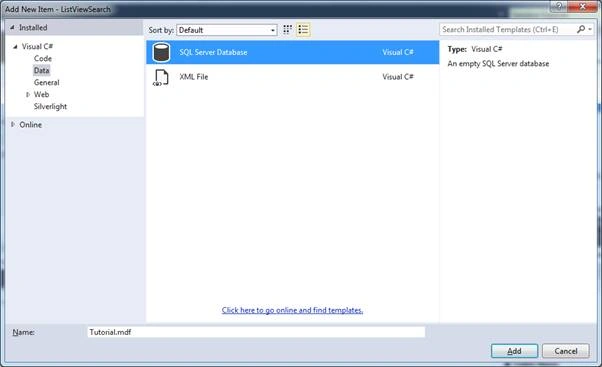Close the Add New Item dialog
The width and height of the screenshot is (602, 367).
tap(582, 6)
